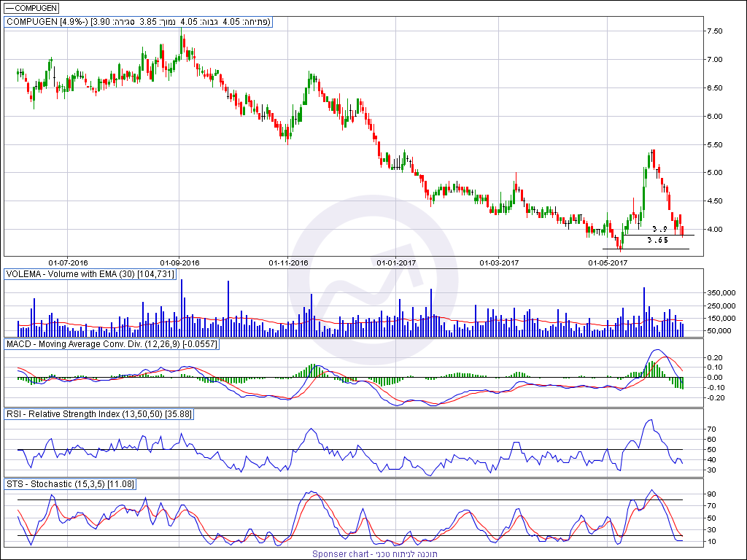Click the 01-09-2016 date axis label
The width and height of the screenshot is (747, 560).
pos(179,262)
